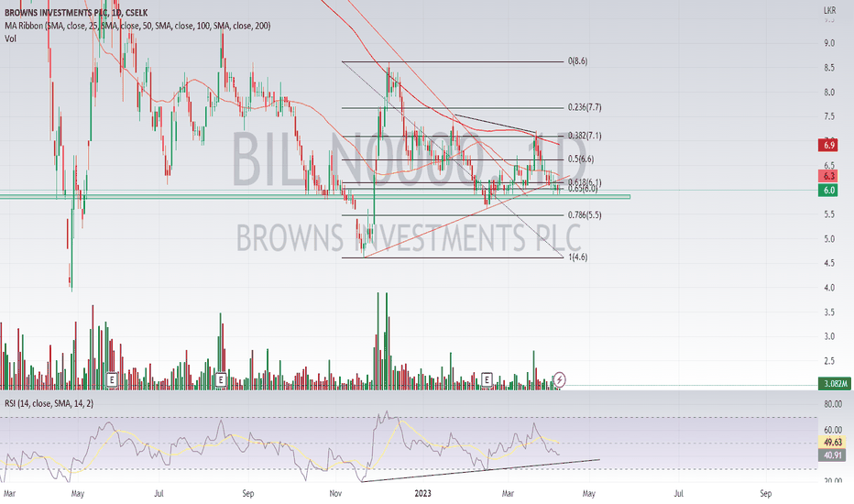Screen dimensions: 854x504
Task: Click the 8.0 price axis label
Action: 829,93
